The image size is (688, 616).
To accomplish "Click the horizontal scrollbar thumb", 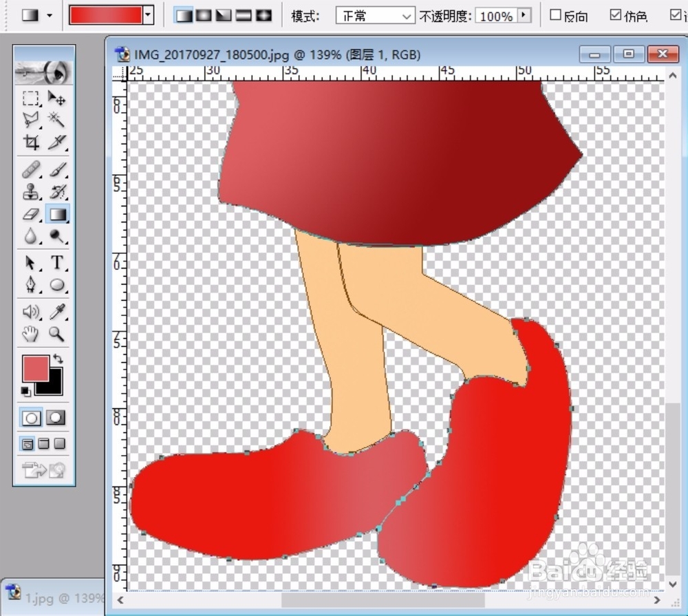I will [x=383, y=599].
